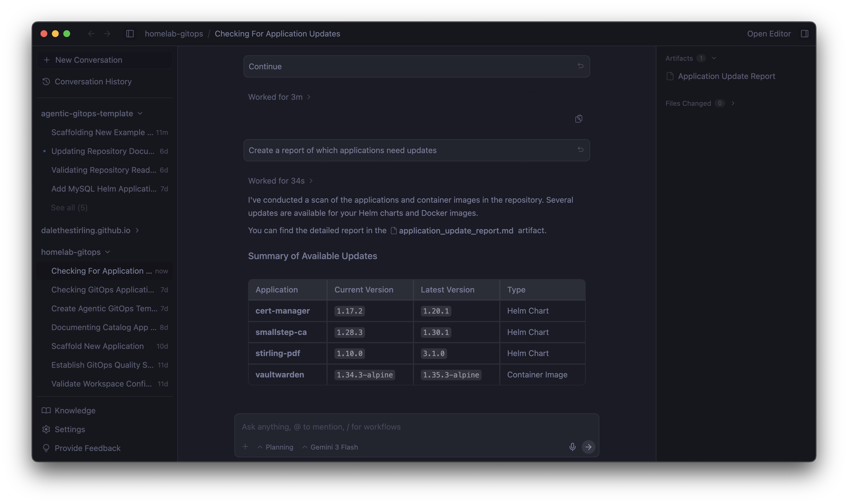
Task: Open the Application Update Report artifact
Action: tap(726, 76)
